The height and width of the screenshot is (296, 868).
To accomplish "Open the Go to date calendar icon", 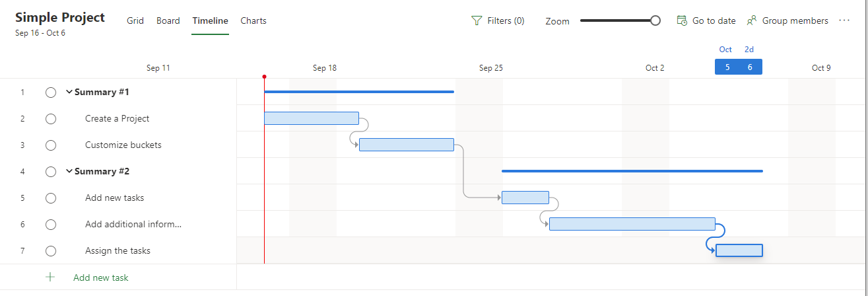I will [x=683, y=20].
